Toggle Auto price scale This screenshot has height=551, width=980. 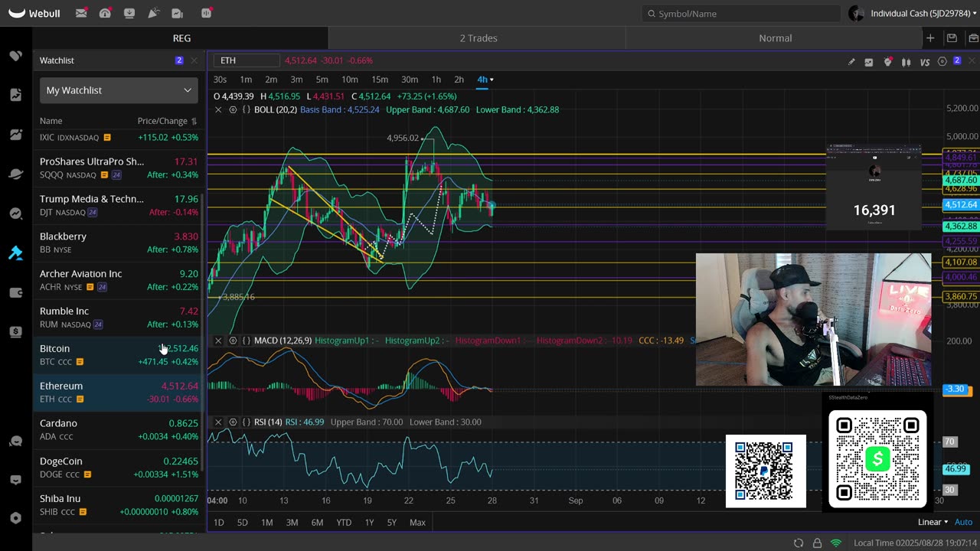pyautogui.click(x=963, y=522)
